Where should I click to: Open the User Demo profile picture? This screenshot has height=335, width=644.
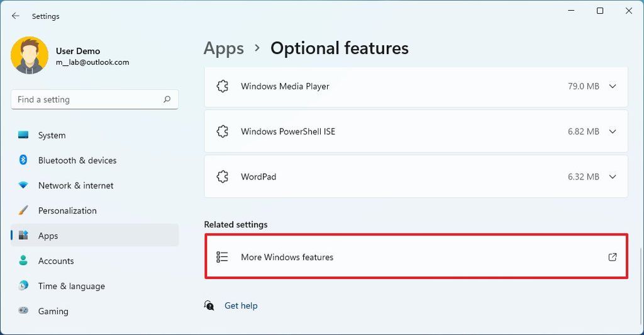pyautogui.click(x=30, y=55)
